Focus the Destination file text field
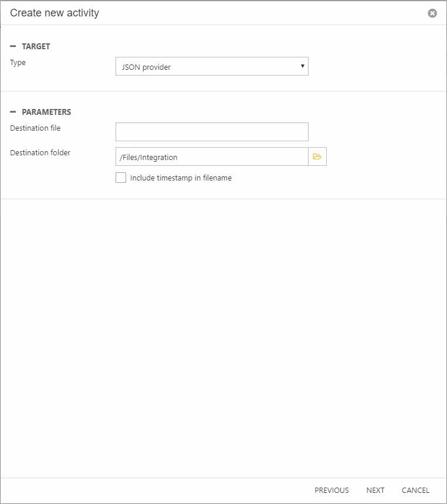 211,132
